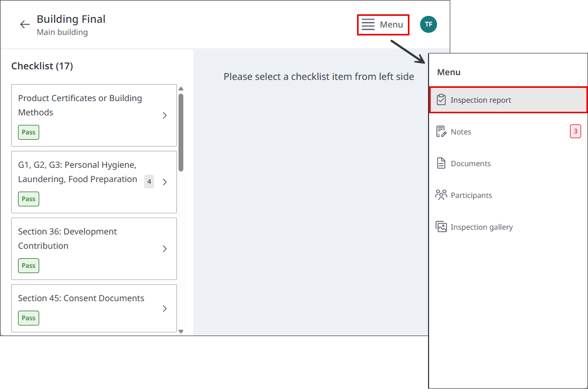Expand Product Certificates or Building Methods chevron
The image size is (588, 389).
click(165, 115)
